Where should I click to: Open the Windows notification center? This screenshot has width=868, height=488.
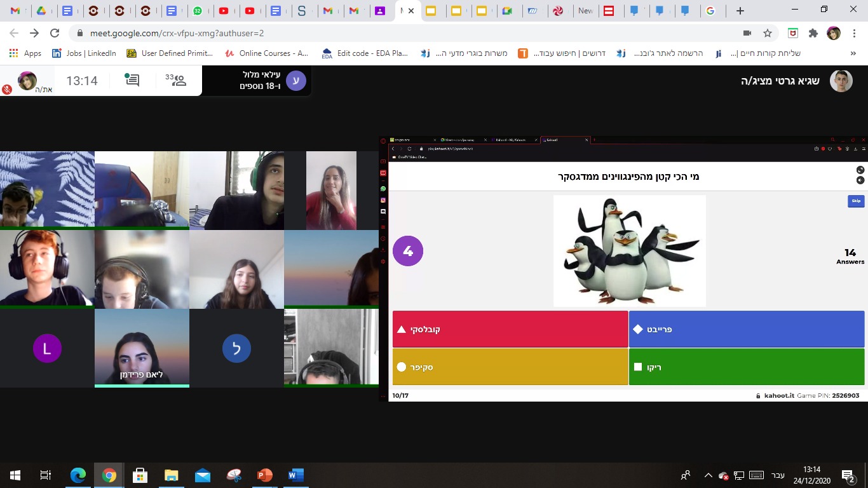[848, 475]
